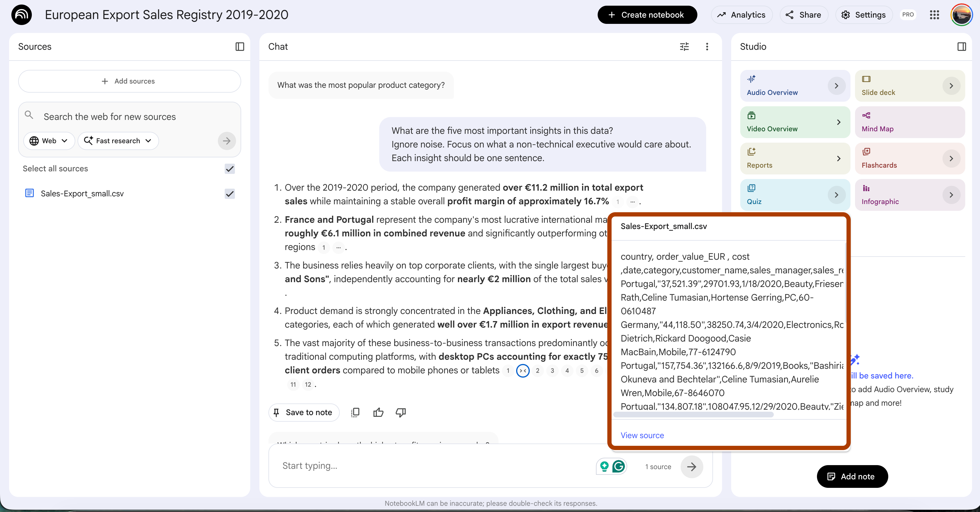Uncheck Sales-Export_small.csv source checkbox

(x=230, y=194)
